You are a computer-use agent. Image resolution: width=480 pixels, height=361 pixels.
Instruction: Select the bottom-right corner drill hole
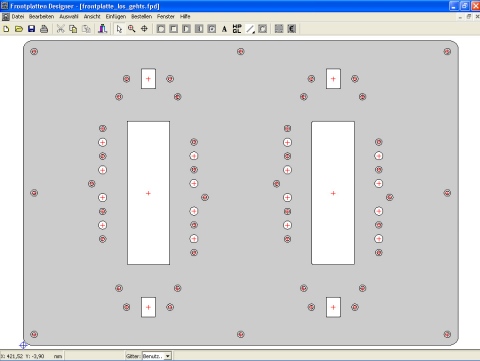pos(447,334)
